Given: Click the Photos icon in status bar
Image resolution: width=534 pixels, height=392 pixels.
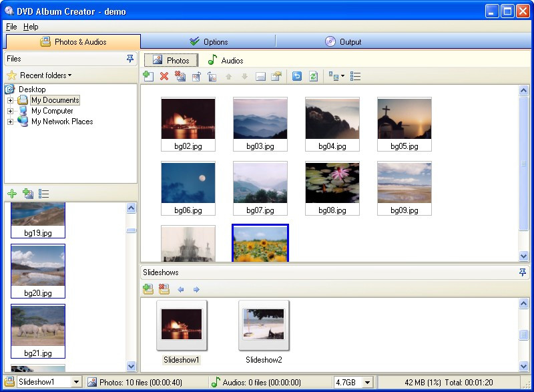Looking at the screenshot, I should pyautogui.click(x=92, y=383).
